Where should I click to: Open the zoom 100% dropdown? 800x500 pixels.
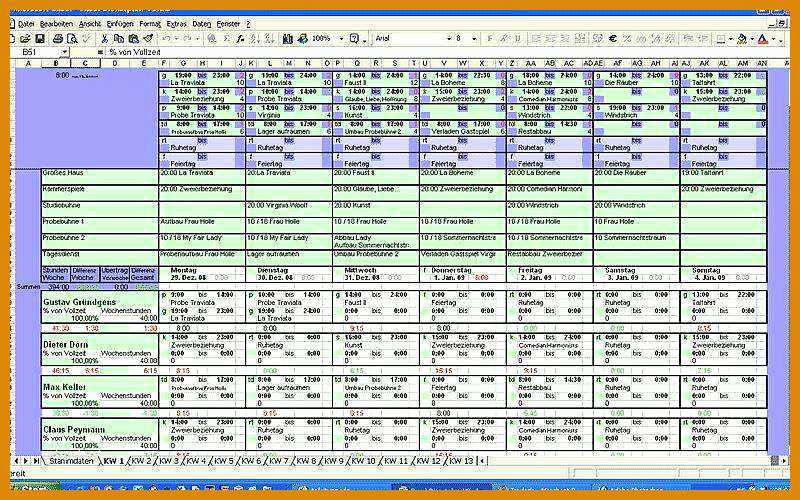[x=340, y=39]
